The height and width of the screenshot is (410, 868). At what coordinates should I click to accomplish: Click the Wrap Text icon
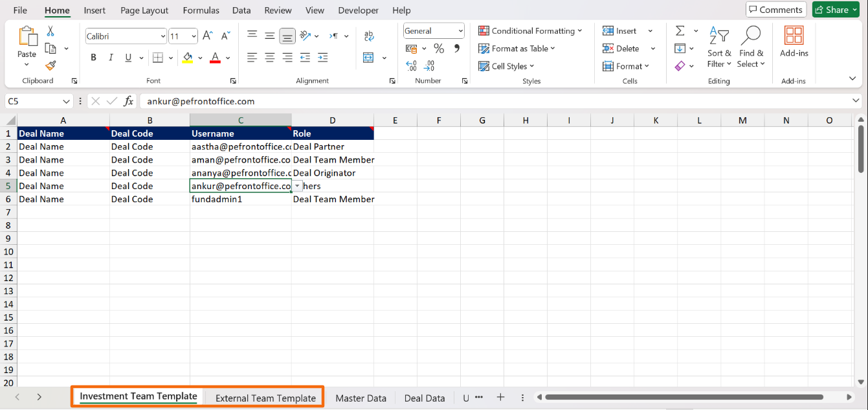369,36
